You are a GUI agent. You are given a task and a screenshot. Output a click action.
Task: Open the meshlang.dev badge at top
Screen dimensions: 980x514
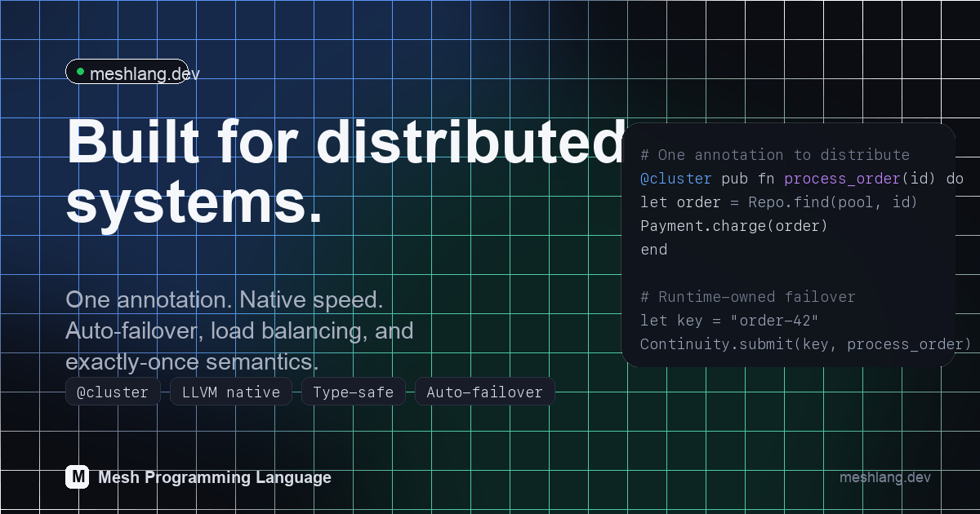tap(127, 72)
